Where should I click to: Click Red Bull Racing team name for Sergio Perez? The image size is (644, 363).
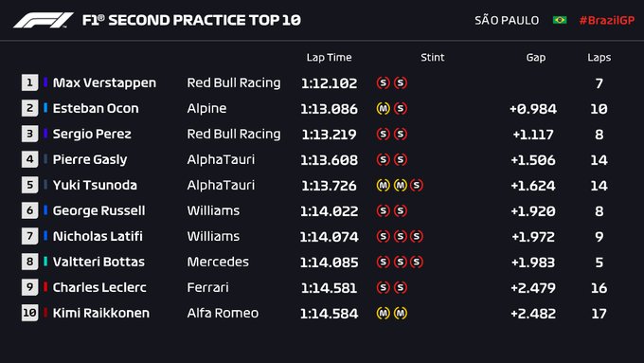point(234,134)
